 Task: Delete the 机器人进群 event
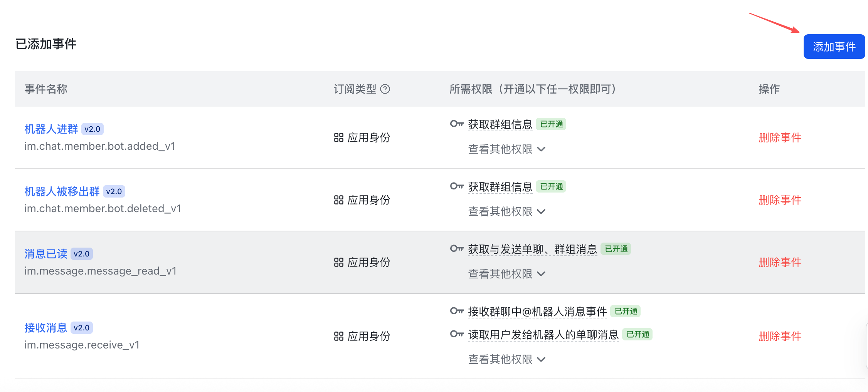(x=780, y=138)
